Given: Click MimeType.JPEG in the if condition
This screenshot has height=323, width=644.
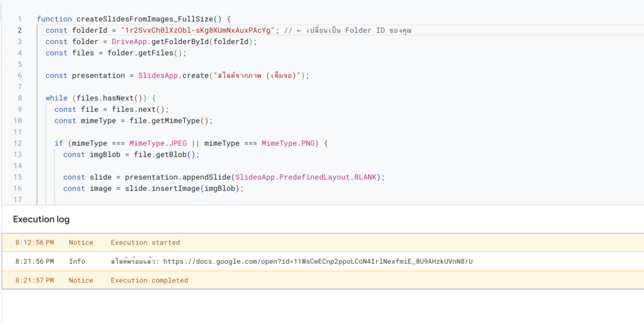Looking at the screenshot, I should tap(158, 143).
